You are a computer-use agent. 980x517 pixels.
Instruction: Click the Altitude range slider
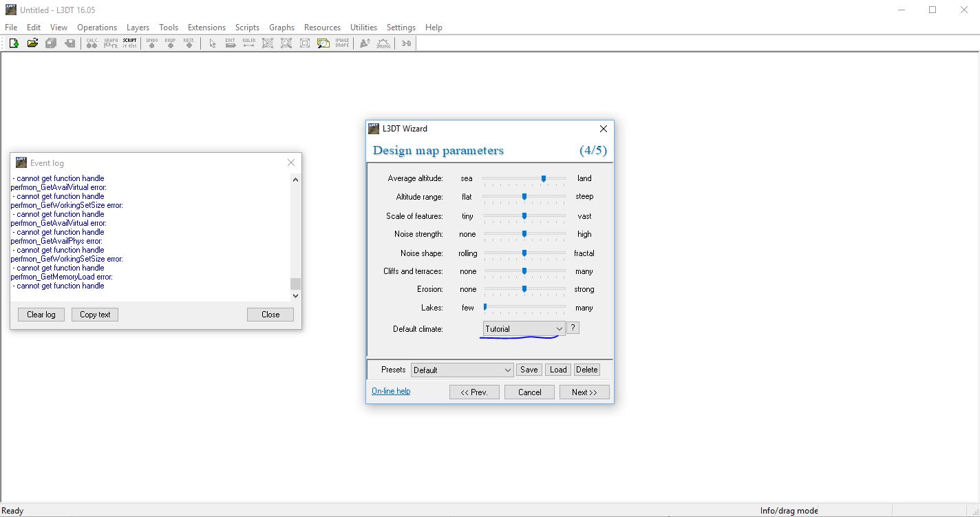click(x=524, y=197)
